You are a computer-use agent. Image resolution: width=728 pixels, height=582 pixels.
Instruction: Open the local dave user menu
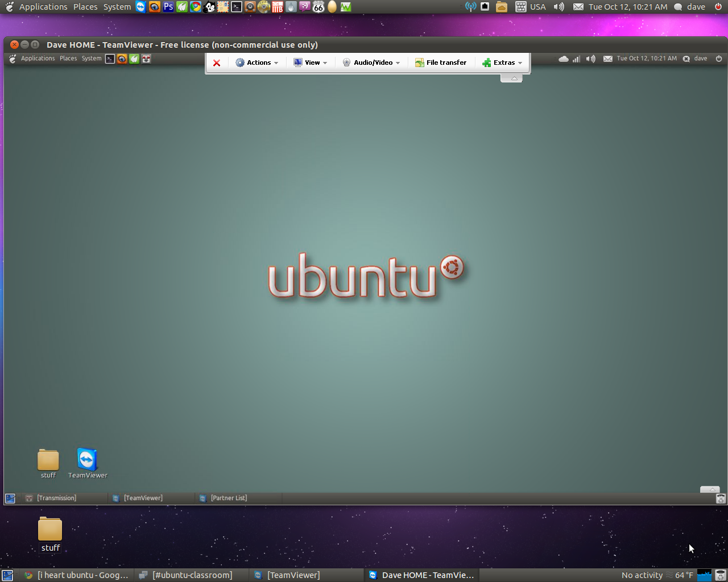690,7
